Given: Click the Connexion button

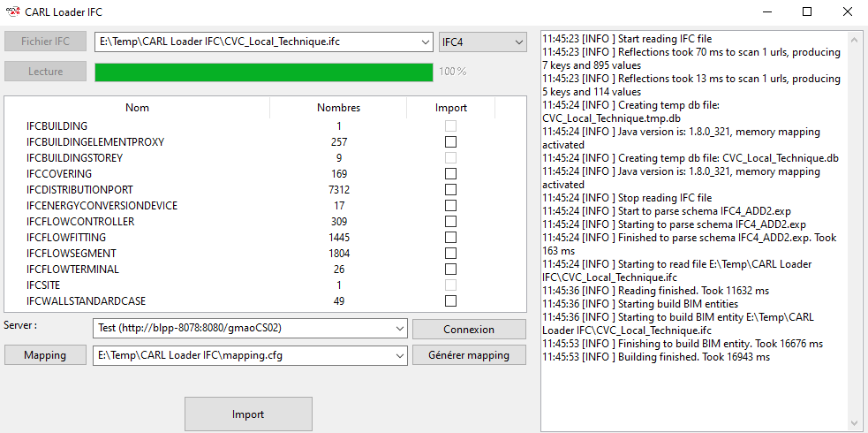Looking at the screenshot, I should (x=469, y=329).
